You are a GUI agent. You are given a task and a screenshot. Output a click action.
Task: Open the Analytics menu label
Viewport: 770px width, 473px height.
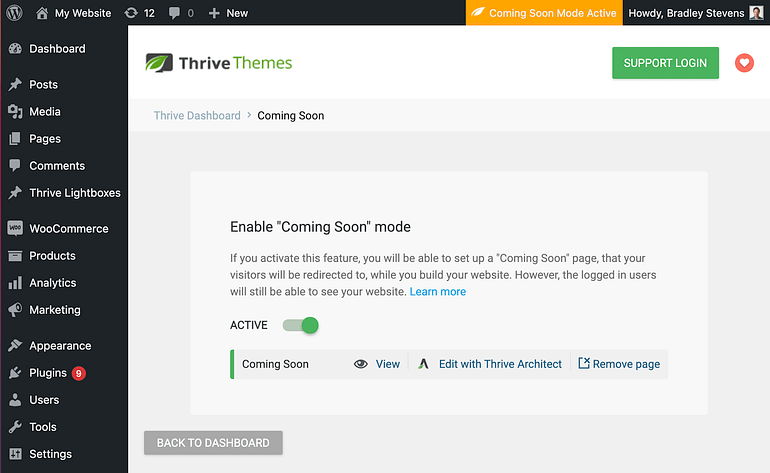[x=53, y=283]
